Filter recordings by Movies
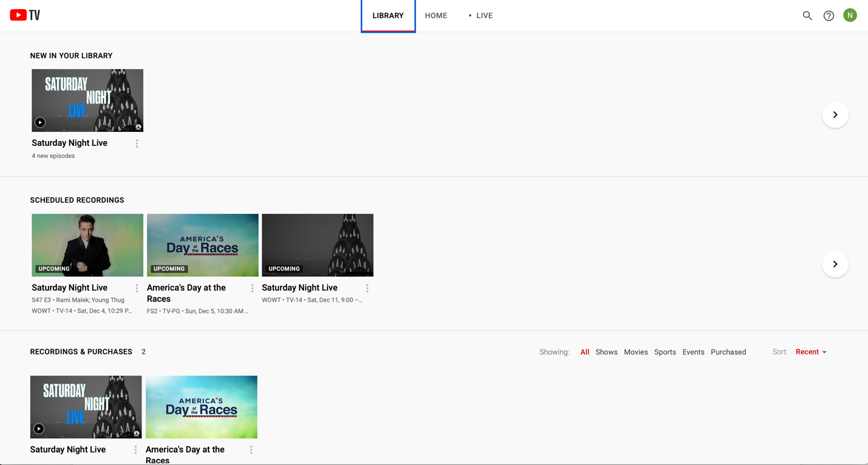 (x=636, y=352)
